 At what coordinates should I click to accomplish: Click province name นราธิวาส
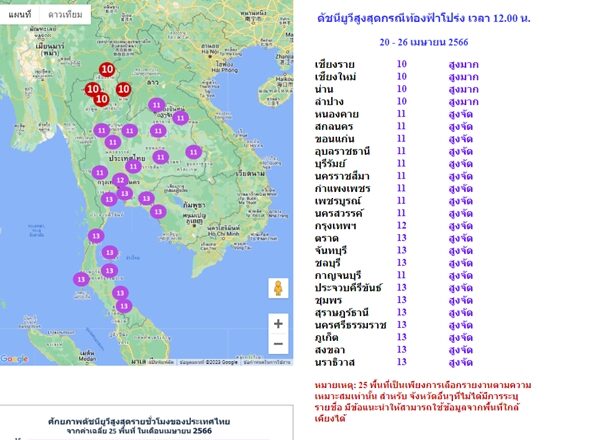point(334,363)
